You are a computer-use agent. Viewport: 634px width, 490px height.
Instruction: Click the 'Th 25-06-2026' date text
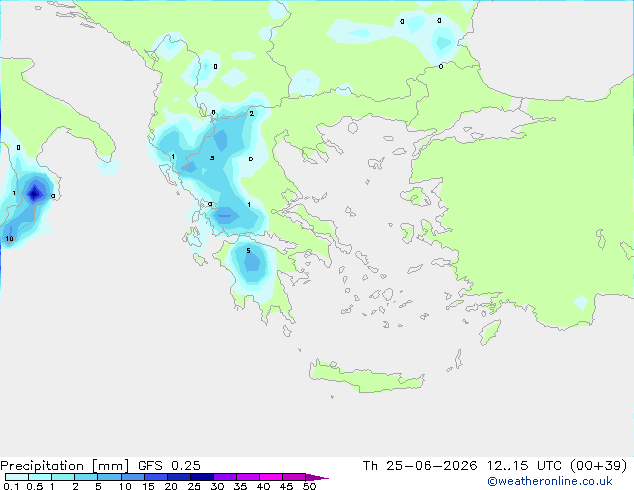(x=420, y=466)
